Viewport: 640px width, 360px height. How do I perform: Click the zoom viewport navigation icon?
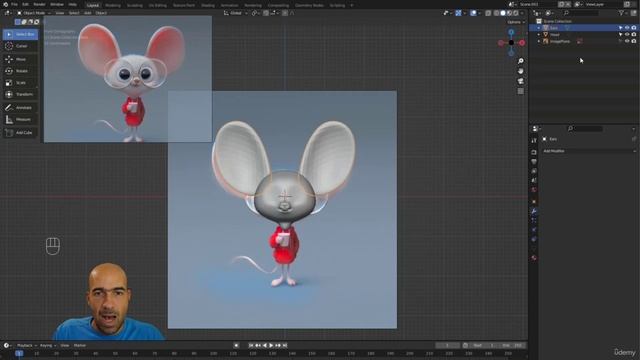(520, 61)
